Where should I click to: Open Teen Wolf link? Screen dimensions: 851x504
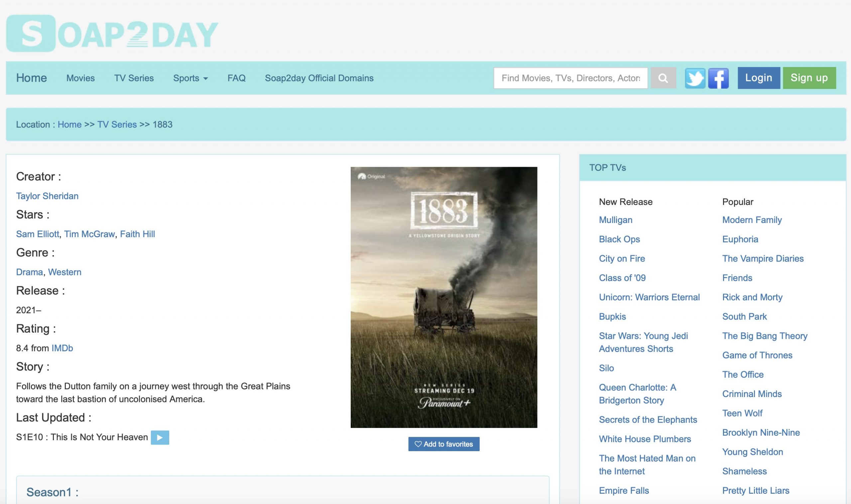742,414
